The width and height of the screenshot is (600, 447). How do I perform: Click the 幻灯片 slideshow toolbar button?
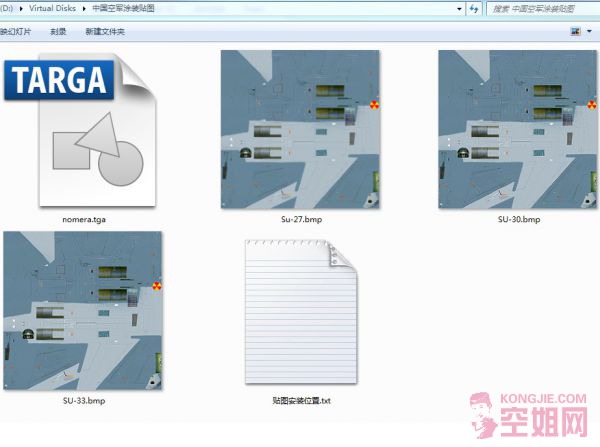pos(15,32)
